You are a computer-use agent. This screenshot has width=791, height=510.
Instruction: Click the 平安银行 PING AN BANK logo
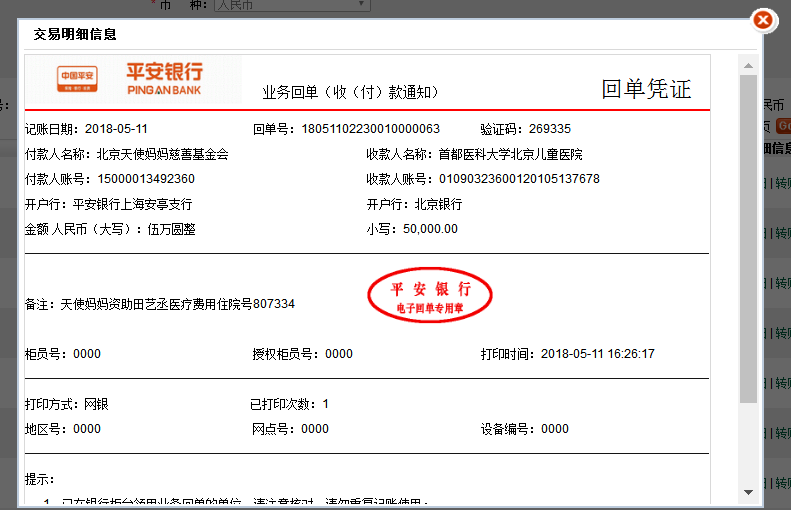(164, 79)
